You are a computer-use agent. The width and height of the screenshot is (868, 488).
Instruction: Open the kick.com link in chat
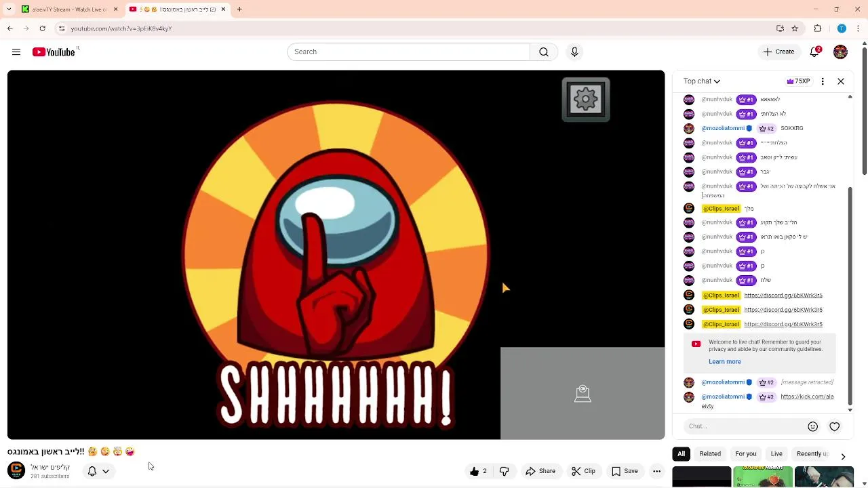pos(807,397)
